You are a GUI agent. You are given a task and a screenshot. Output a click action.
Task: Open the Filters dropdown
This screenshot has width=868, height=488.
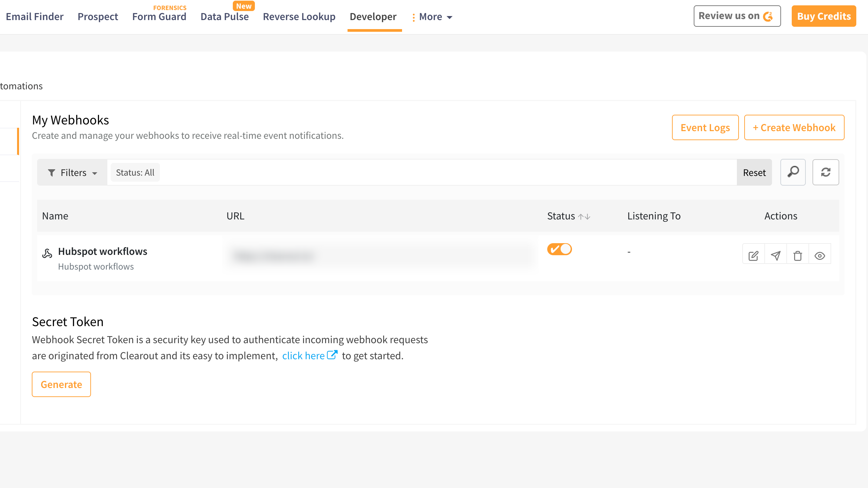pos(73,173)
